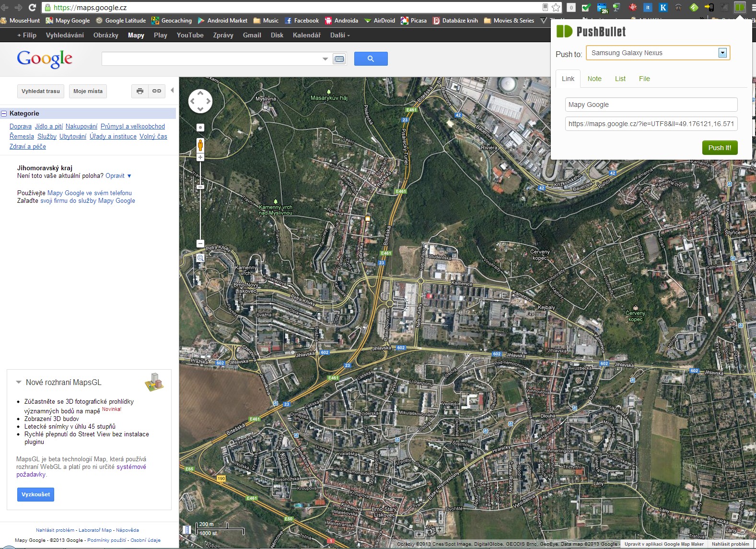Switch to the List tab in PushBullet
The width and height of the screenshot is (756, 549).
[x=620, y=79]
